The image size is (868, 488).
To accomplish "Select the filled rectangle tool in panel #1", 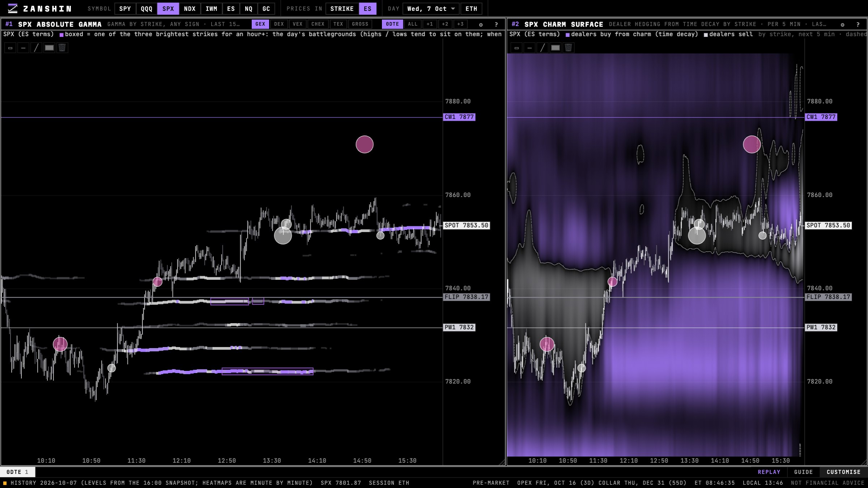I will click(x=49, y=48).
